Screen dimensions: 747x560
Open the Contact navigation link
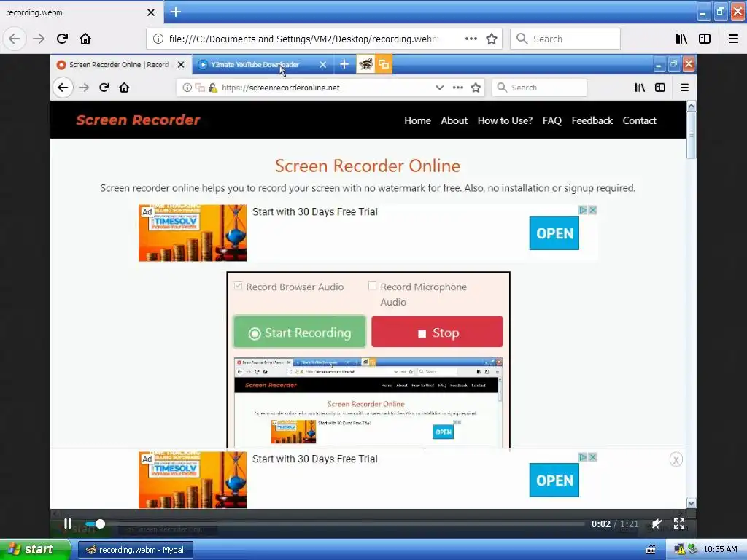click(639, 120)
